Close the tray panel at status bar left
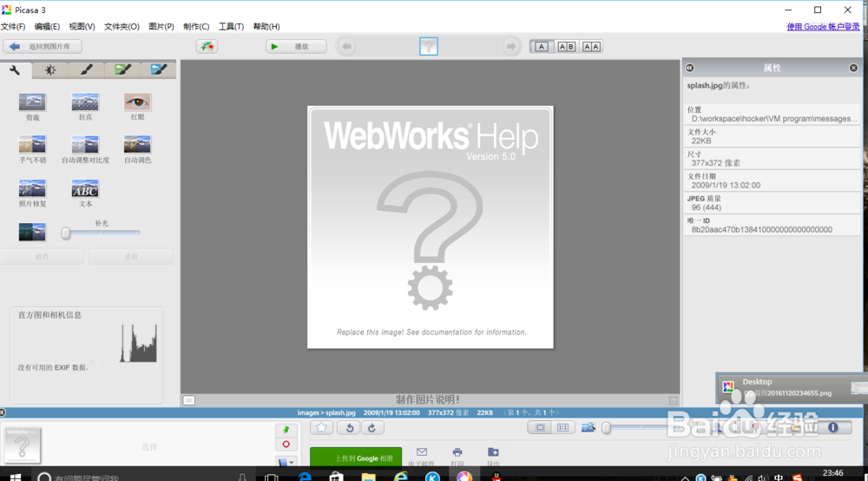Viewport: 868px width, 481px height. [x=3, y=412]
